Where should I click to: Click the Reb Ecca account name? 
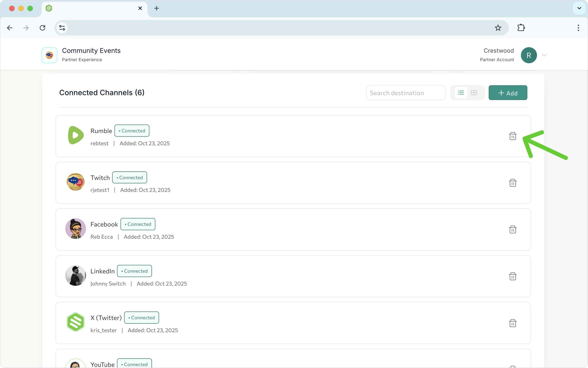[102, 237]
